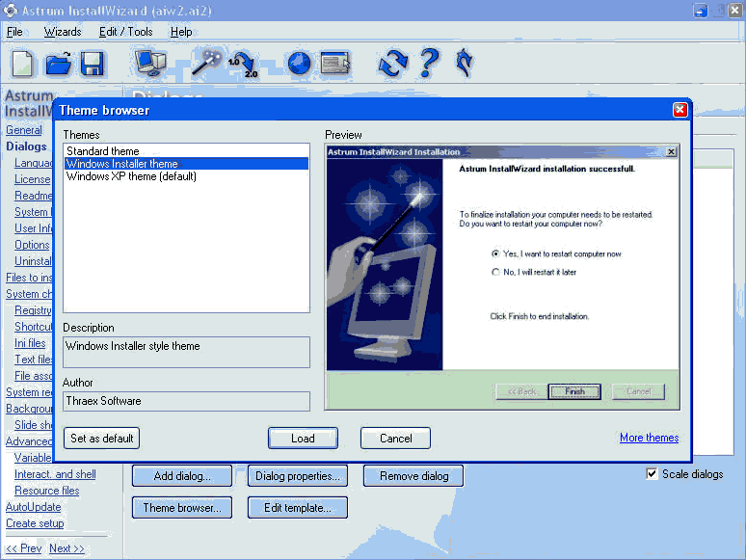Viewport: 746px width, 560px height.
Task: Open the General sidebar link
Action: 24,130
